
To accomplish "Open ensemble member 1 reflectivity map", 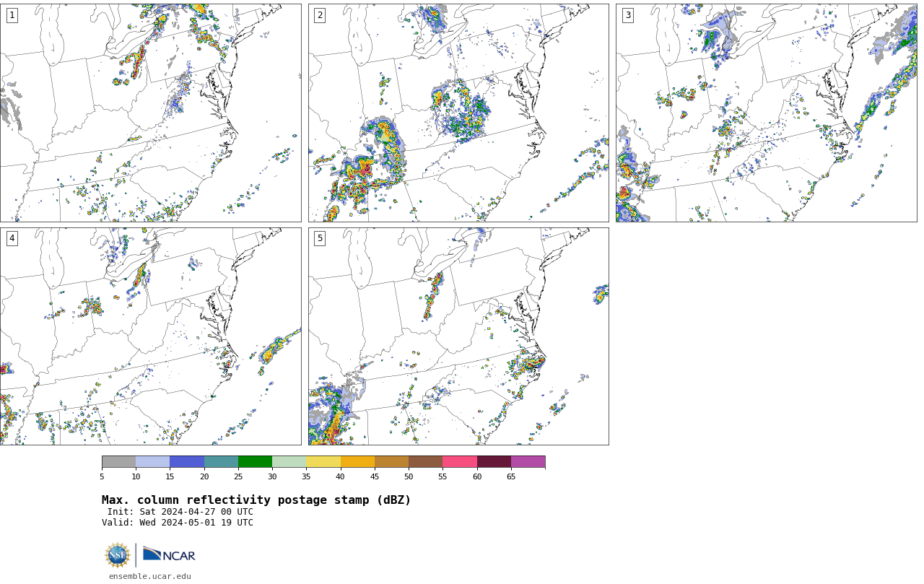I will coord(150,113).
